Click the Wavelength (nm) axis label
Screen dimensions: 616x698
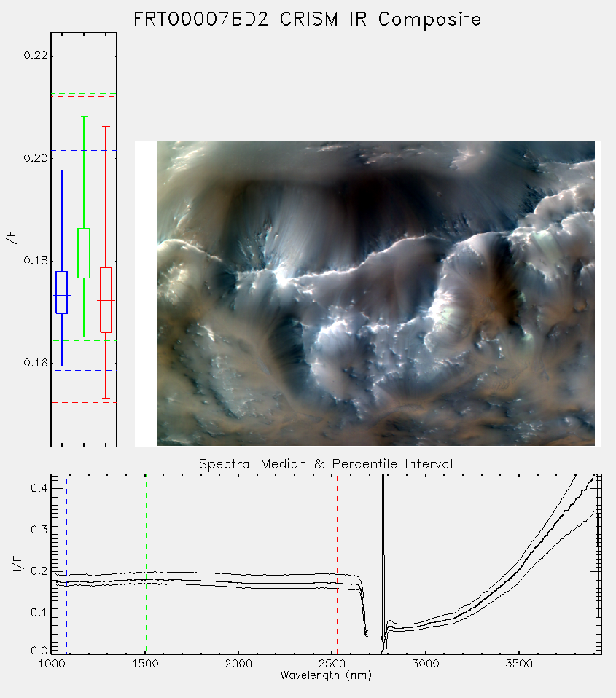326,675
